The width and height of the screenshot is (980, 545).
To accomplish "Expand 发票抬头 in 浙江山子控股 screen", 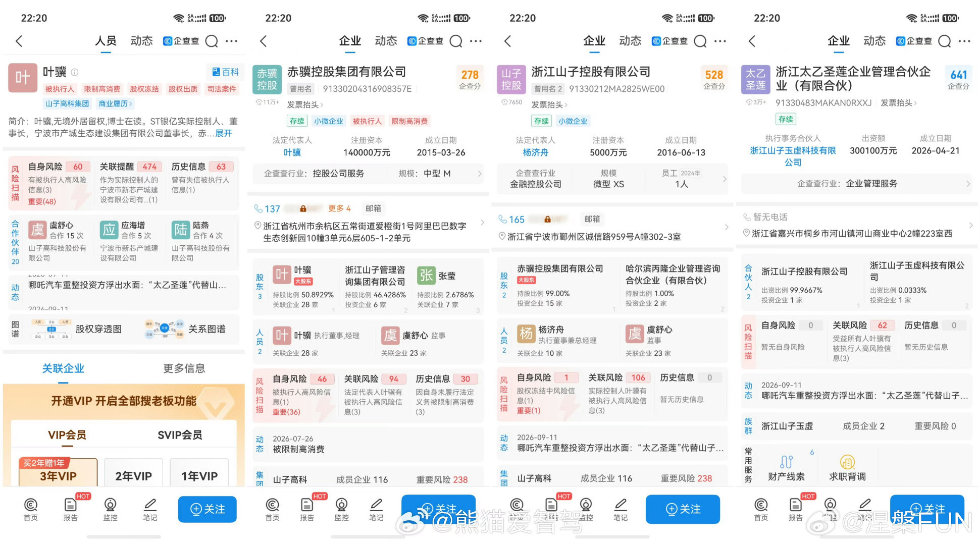I will 549,104.
